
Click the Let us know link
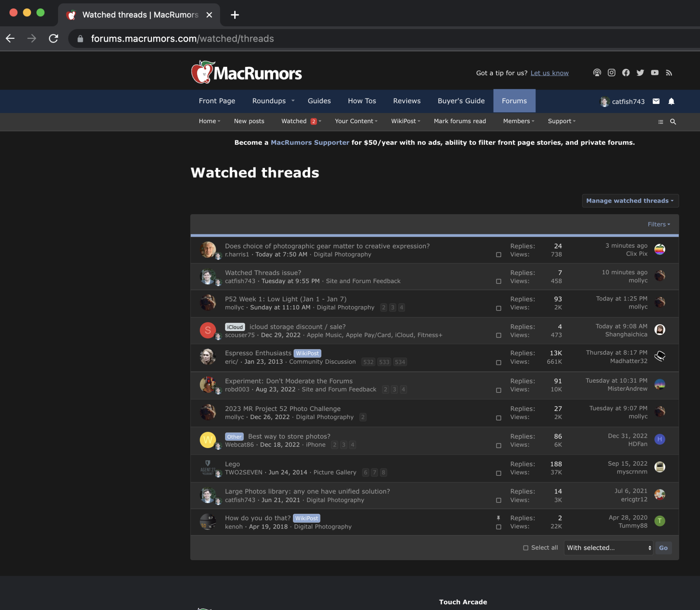pos(549,73)
